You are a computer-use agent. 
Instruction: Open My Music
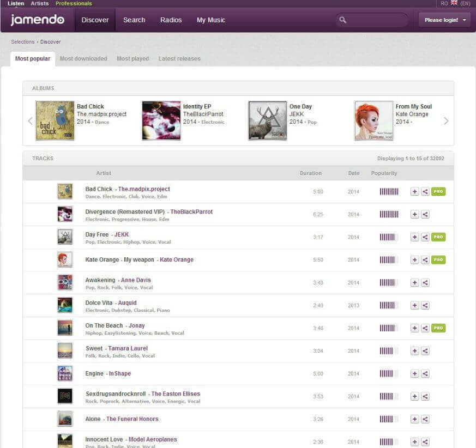211,20
